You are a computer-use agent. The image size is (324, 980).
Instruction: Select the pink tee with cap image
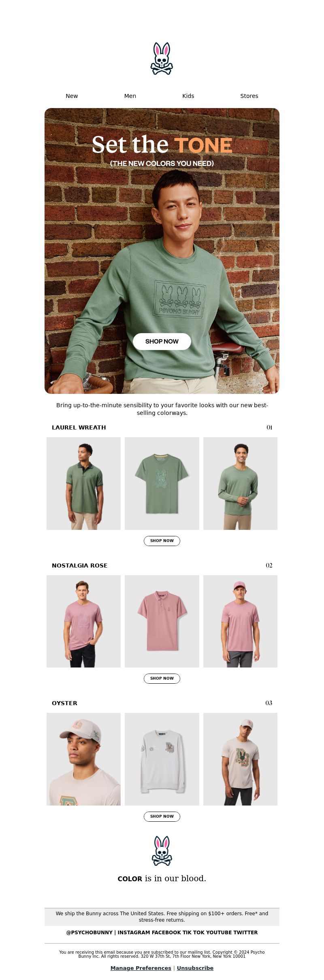240,621
